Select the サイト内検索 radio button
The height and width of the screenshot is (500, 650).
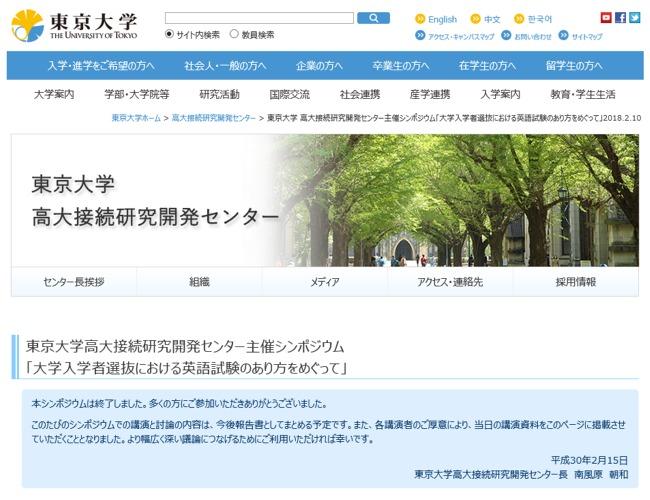(x=169, y=34)
